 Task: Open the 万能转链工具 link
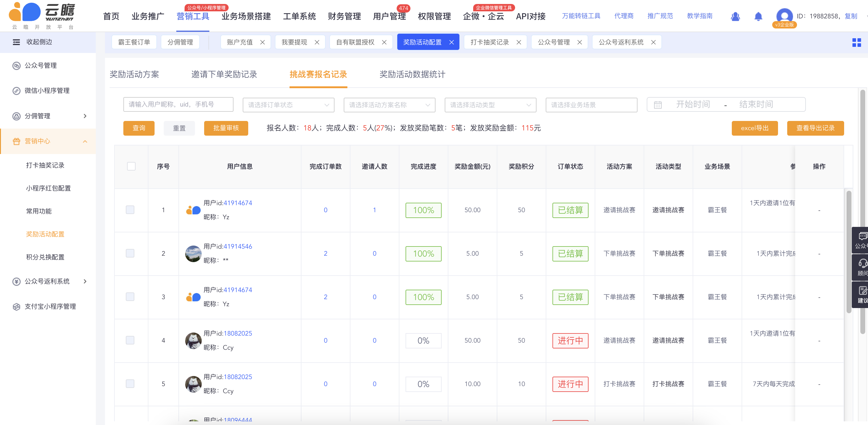581,16
